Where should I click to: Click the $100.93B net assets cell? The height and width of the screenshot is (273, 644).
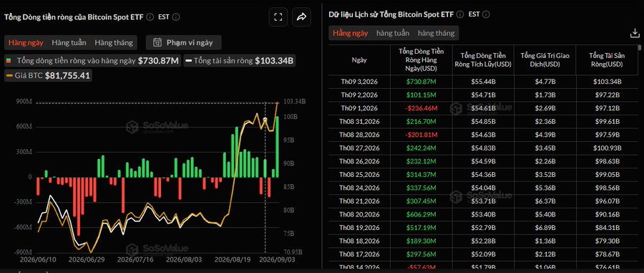pos(607,148)
